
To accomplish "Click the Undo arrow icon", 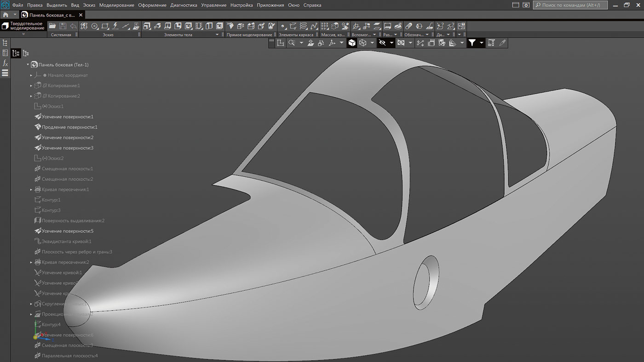I will pyautogui.click(x=73, y=26).
